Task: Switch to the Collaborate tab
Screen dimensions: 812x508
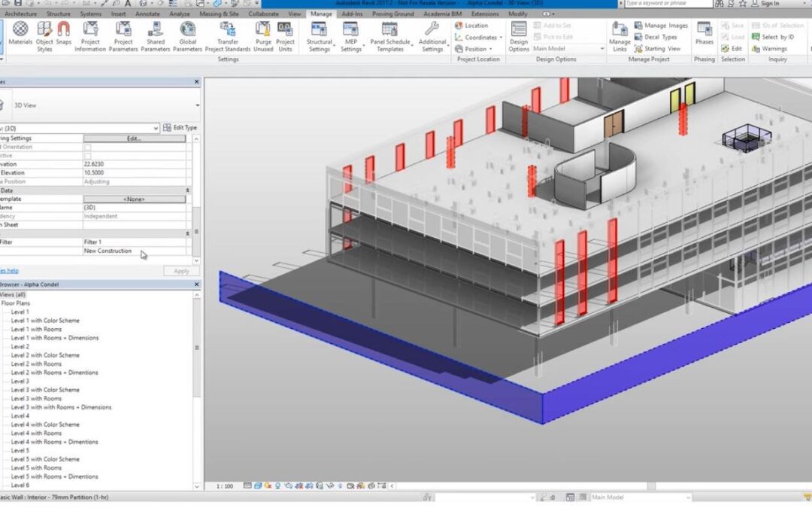Action: 263,14
